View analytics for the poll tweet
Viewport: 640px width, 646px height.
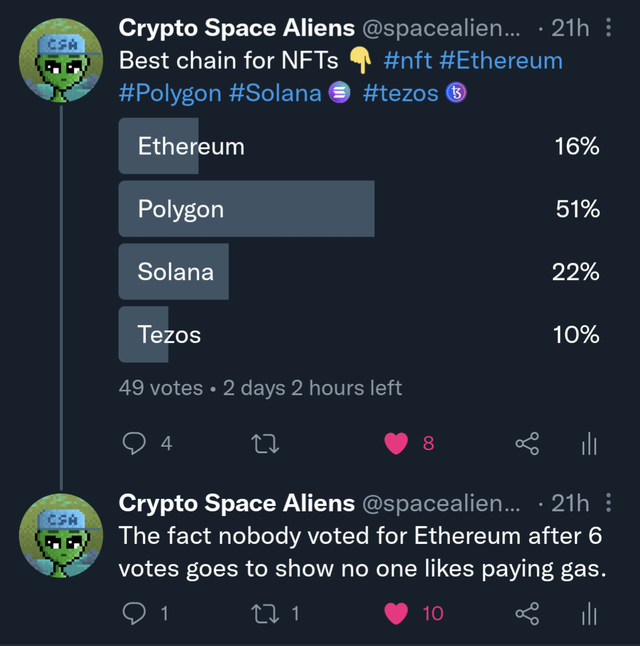coord(589,443)
